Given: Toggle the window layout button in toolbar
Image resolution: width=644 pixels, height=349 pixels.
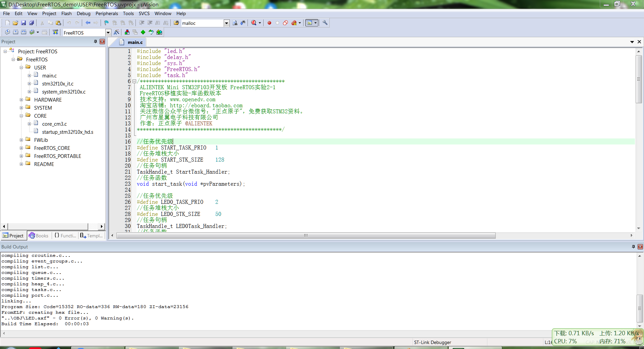Looking at the screenshot, I should point(311,23).
